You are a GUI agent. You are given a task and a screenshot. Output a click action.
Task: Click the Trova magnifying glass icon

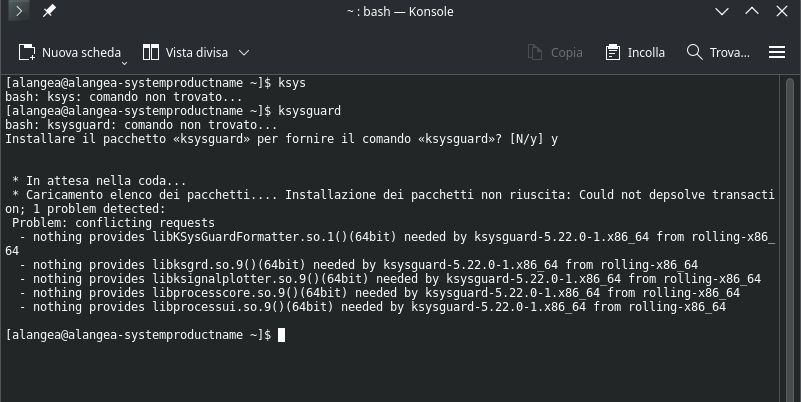(x=695, y=52)
